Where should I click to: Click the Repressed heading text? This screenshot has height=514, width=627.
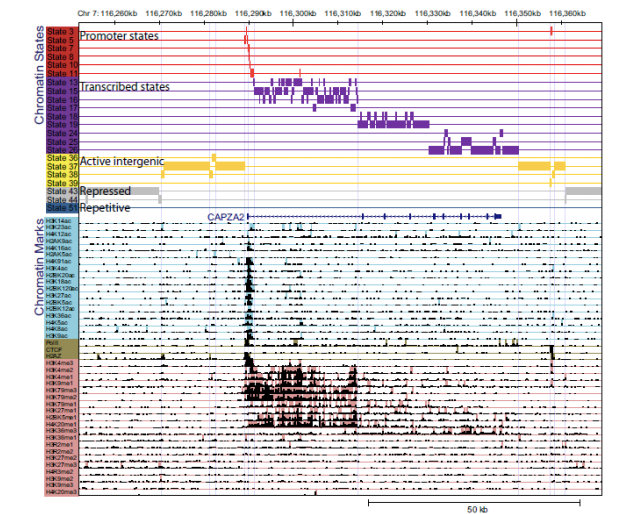coord(105,191)
